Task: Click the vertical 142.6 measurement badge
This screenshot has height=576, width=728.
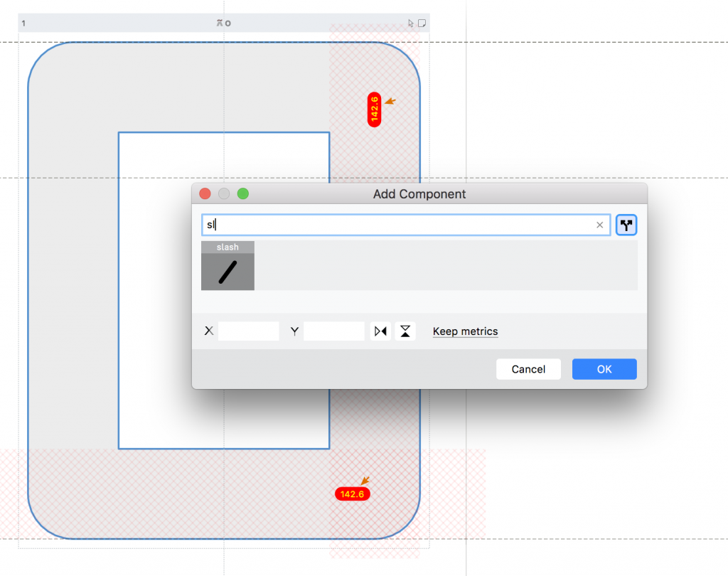Action: tap(375, 110)
